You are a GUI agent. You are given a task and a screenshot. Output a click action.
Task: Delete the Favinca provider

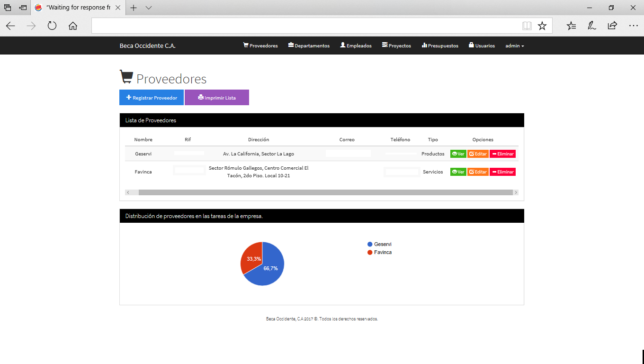point(502,172)
